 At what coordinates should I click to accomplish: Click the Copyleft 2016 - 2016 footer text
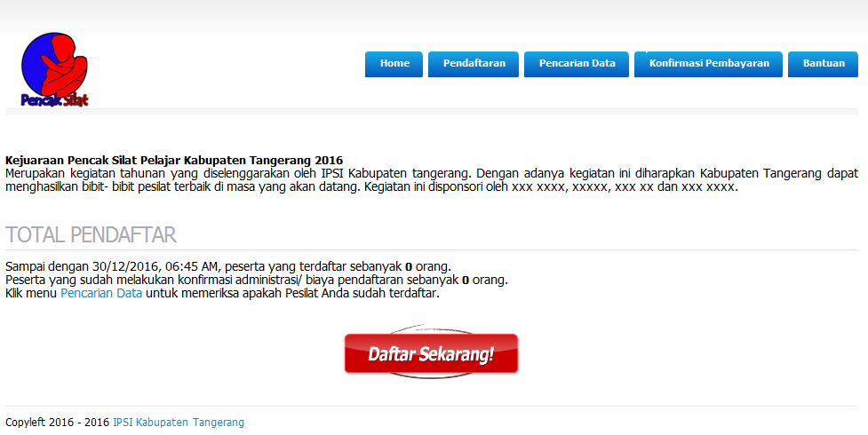coord(58,423)
